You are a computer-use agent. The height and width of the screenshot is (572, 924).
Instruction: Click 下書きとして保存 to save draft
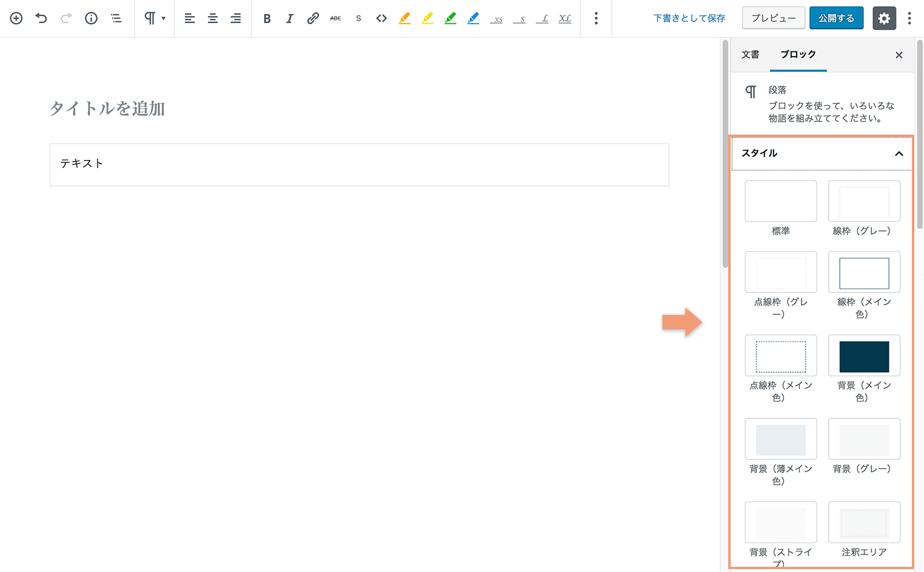[x=689, y=18]
